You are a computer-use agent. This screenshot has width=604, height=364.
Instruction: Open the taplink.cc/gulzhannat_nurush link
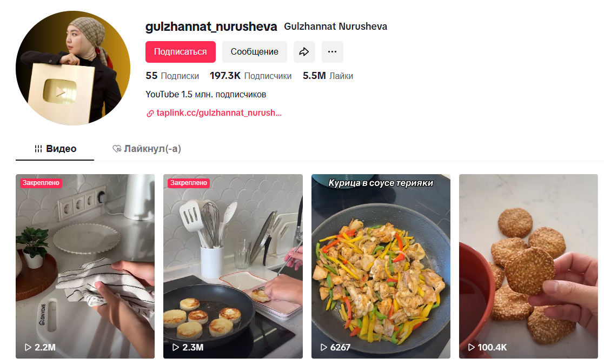point(219,113)
